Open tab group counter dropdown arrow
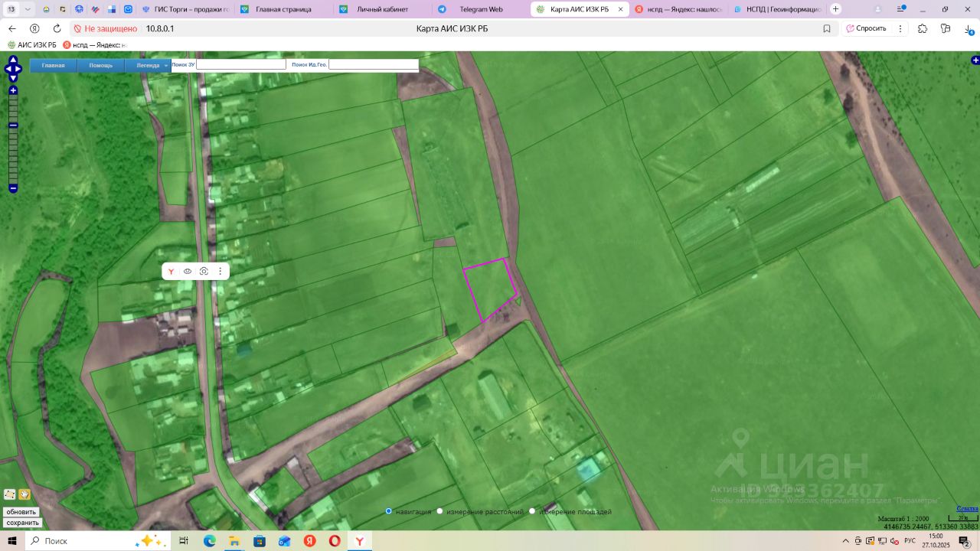The width and height of the screenshot is (980, 551). (x=28, y=9)
